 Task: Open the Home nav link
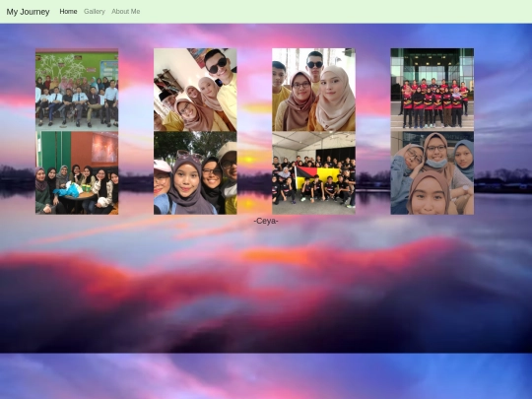(68, 12)
